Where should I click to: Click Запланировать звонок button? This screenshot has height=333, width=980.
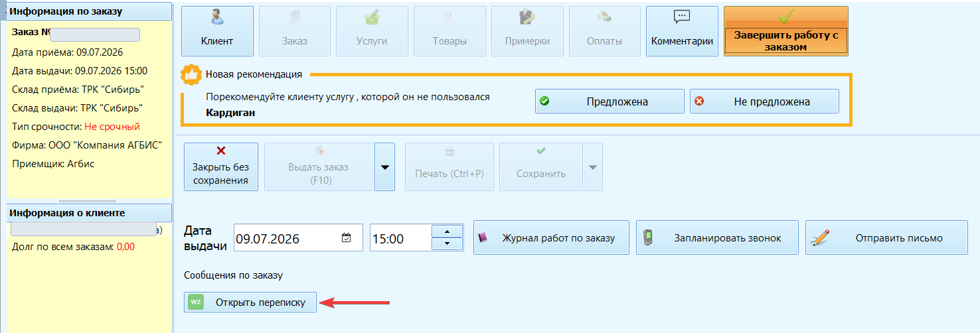coord(717,237)
